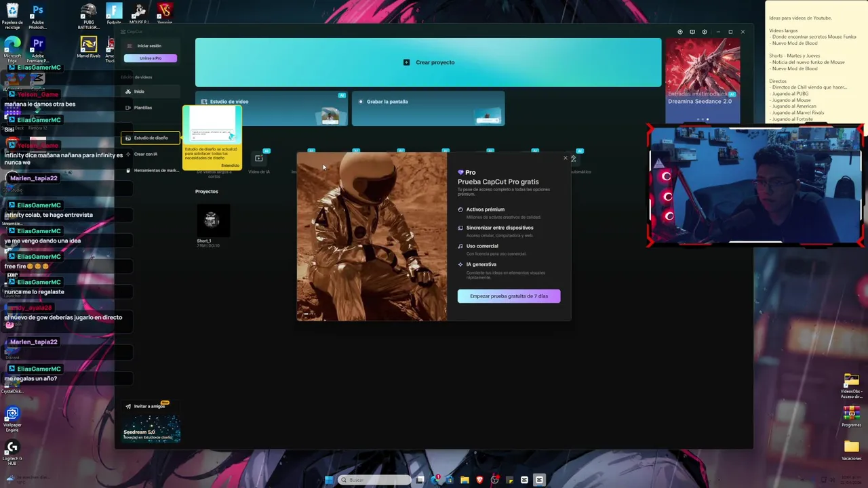Open Adobe Premiere Pro desktop shortcut
The height and width of the screenshot is (488, 868).
click(x=38, y=49)
